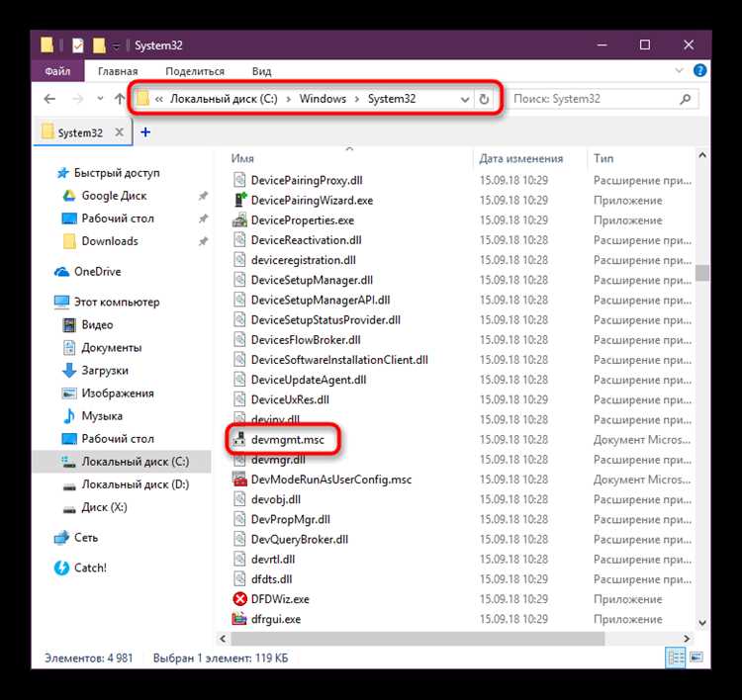Click horizontal scrollbar left arrow

tap(223, 639)
